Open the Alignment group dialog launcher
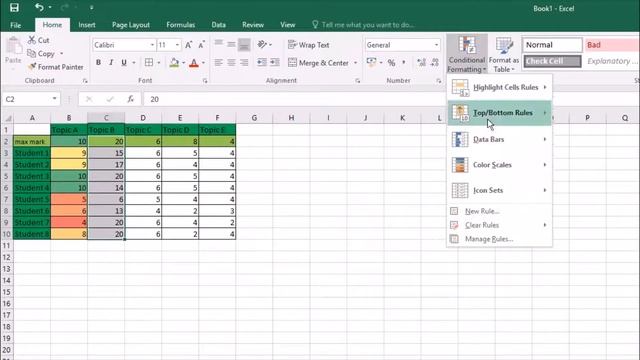 (358, 81)
